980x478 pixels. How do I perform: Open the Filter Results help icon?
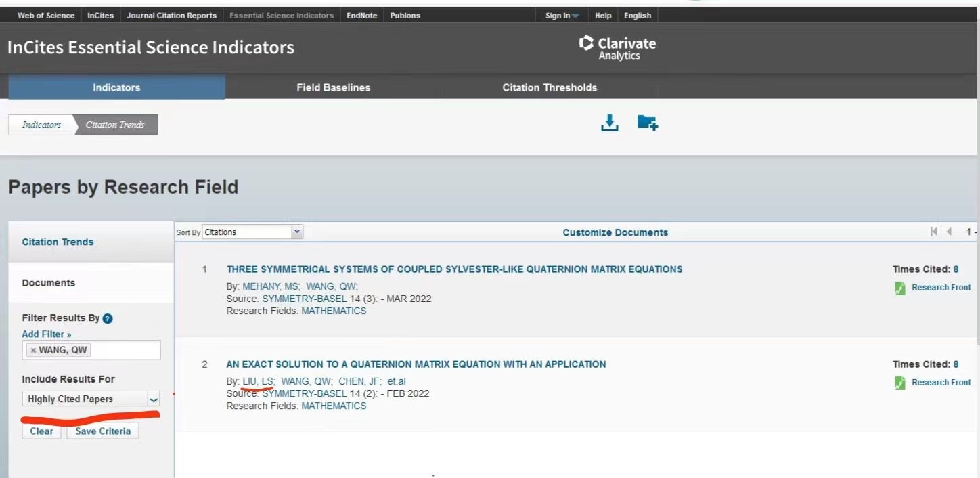pos(108,318)
